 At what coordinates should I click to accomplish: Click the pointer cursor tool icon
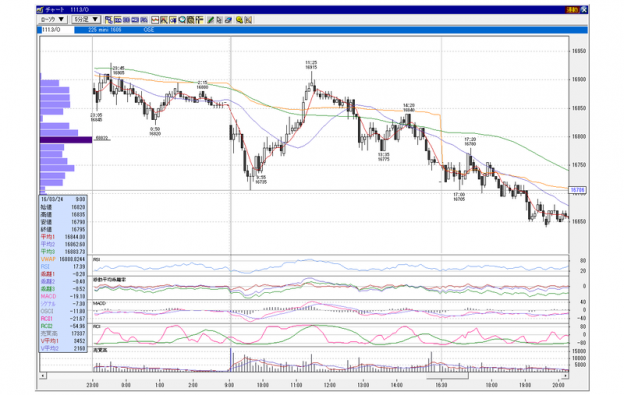pyautogui.click(x=220, y=20)
